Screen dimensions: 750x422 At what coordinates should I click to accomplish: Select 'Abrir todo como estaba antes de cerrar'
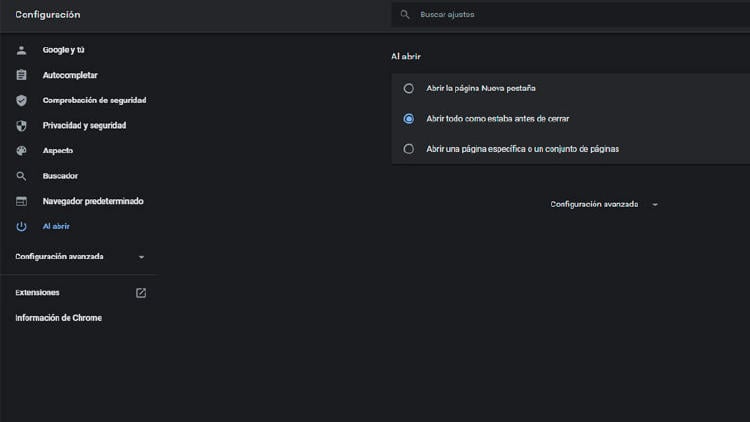click(408, 118)
